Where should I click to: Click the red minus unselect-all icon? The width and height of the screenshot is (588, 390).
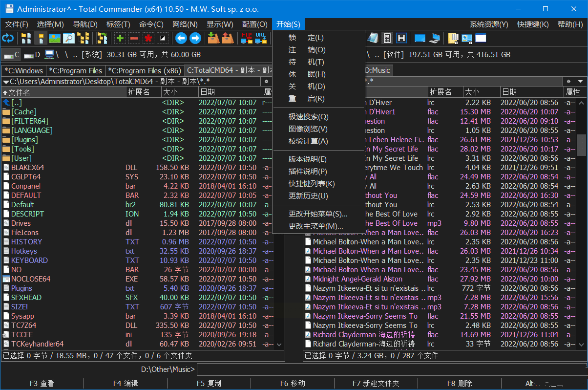[134, 38]
